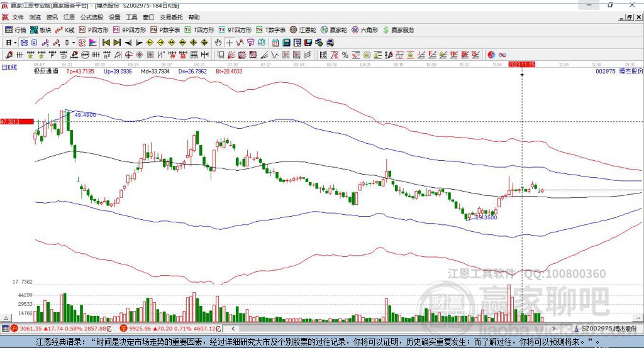Click the highlighted 2023-11-15 date marker

521,65
